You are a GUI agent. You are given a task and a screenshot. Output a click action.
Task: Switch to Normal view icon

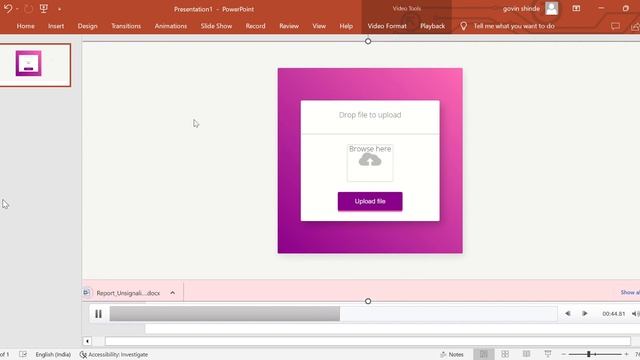[484, 354]
